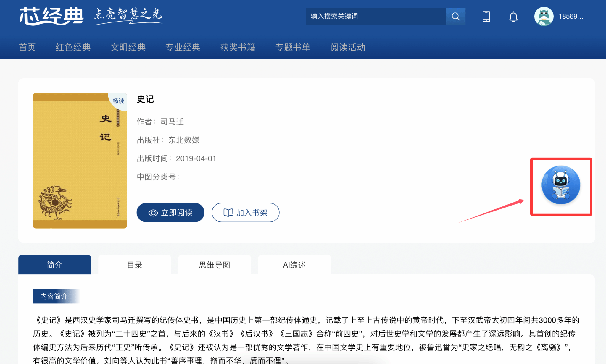
Task: Click the 畅读 badge on cover
Action: coord(118,101)
